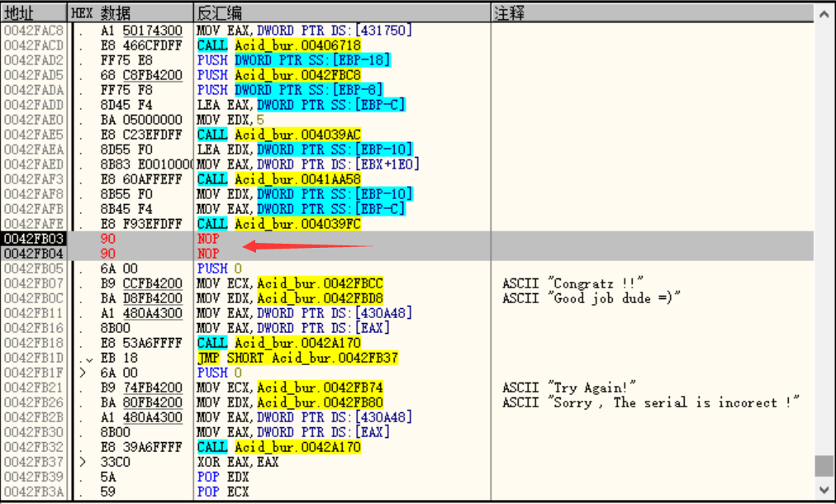Image resolution: width=836 pixels, height=504 pixels.
Task: Click hex bytes EB 18
Action: pyautogui.click(x=119, y=359)
